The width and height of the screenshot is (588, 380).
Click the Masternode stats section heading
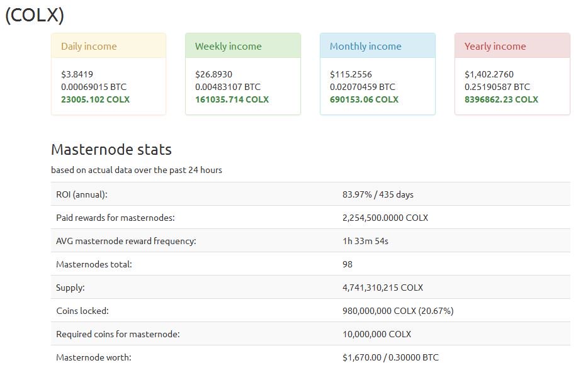pos(111,150)
